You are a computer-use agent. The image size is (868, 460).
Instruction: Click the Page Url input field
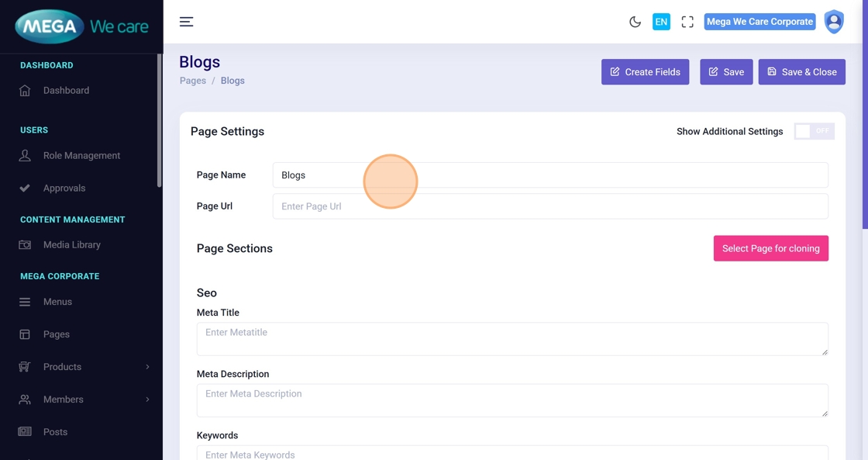tap(549, 206)
